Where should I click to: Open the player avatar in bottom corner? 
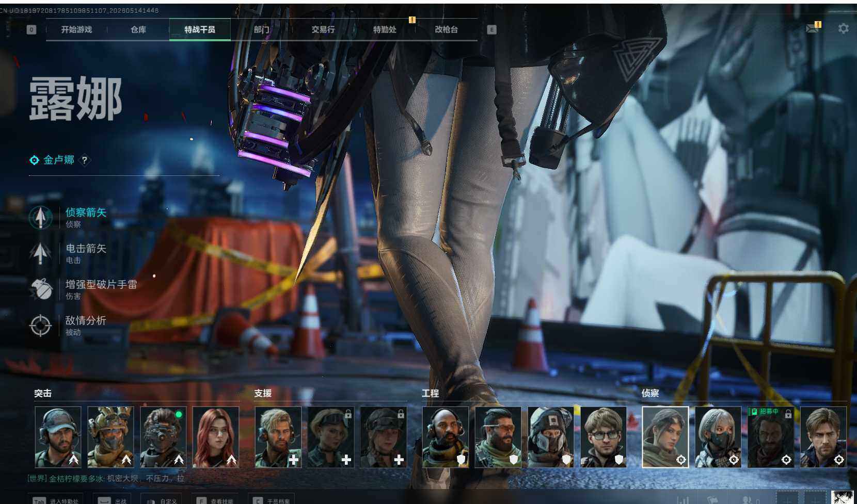[x=842, y=497]
